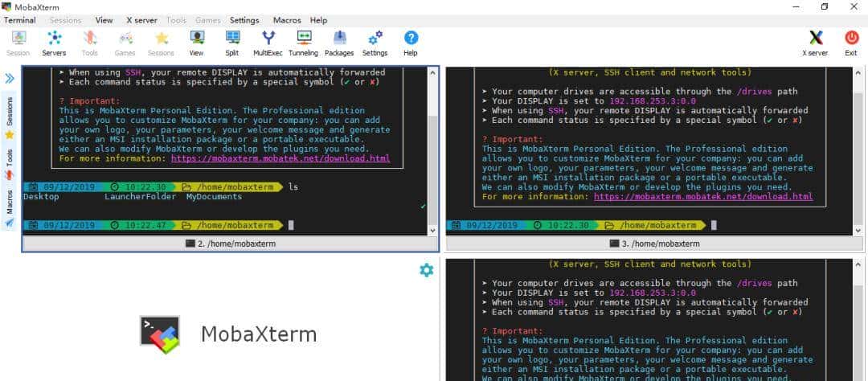Open the Settings gear toolbar icon
This screenshot has width=868, height=381.
point(375,43)
